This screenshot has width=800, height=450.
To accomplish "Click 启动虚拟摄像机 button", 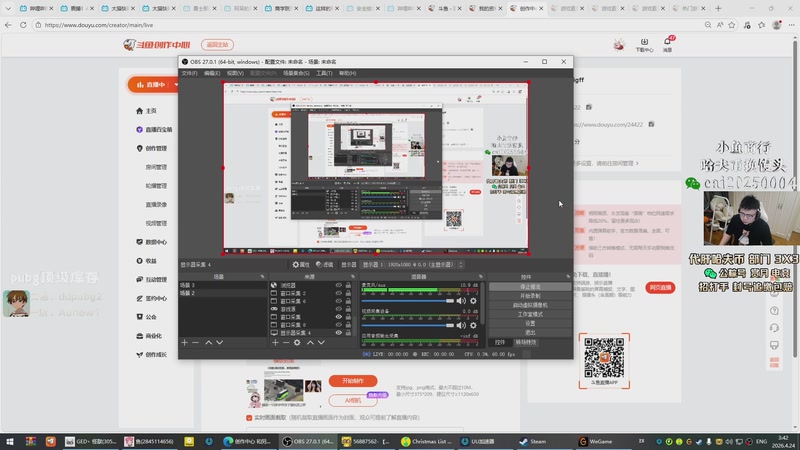I will coord(530,305).
